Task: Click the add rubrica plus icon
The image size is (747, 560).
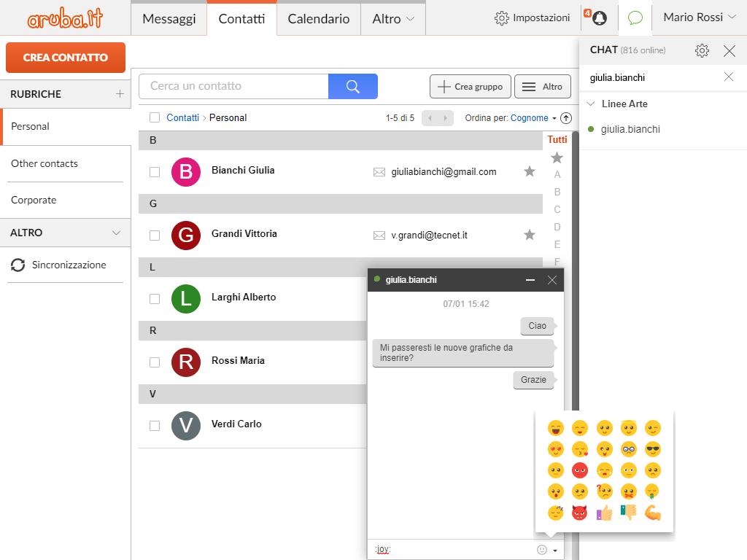Action: (120, 94)
